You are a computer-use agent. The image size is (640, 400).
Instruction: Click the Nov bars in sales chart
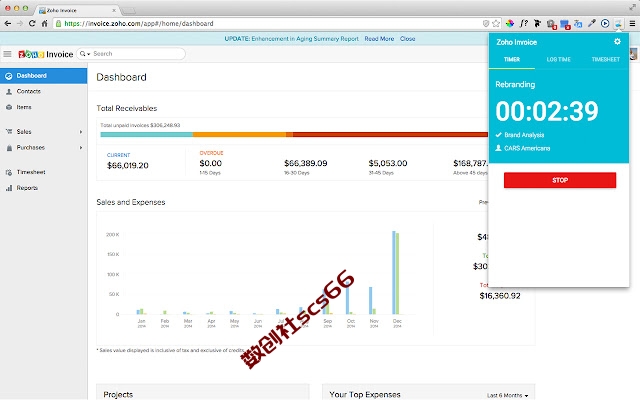point(372,300)
